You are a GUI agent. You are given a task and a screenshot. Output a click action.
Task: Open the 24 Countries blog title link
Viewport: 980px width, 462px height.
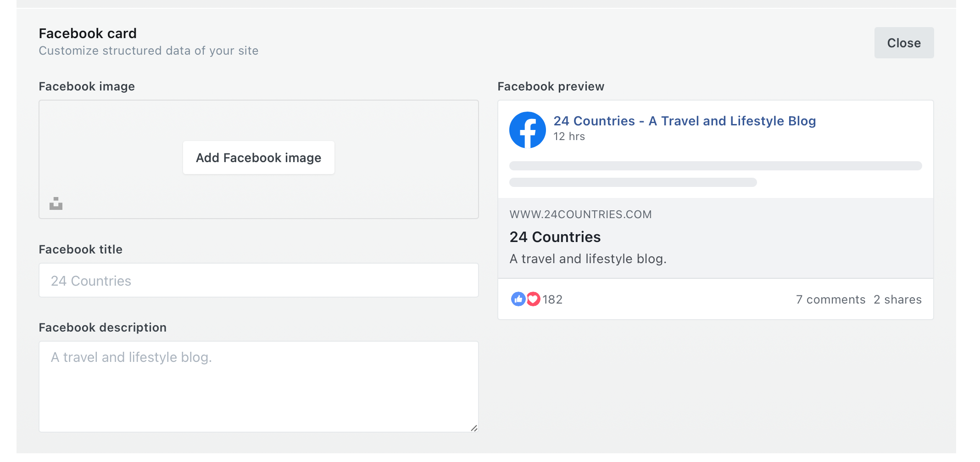click(x=685, y=121)
